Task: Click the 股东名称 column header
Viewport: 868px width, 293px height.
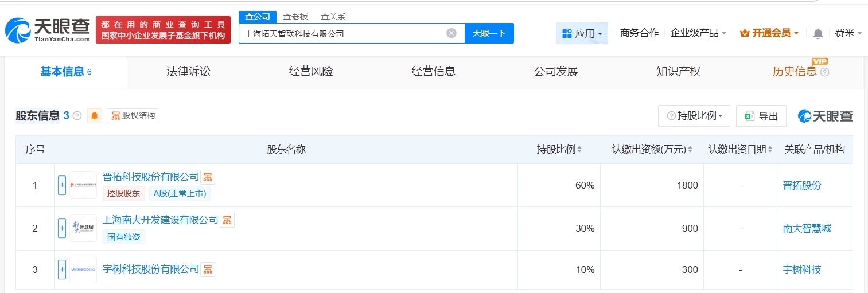Action: coord(286,150)
